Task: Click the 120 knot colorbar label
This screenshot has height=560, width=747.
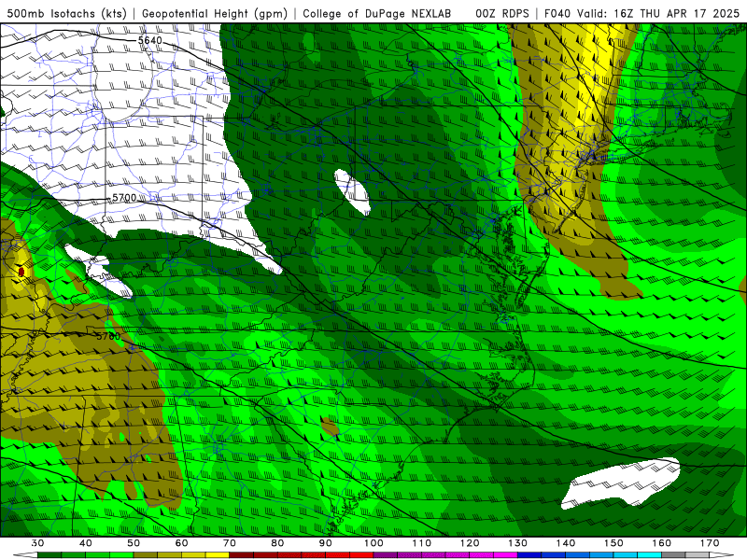Action: pyautogui.click(x=470, y=543)
